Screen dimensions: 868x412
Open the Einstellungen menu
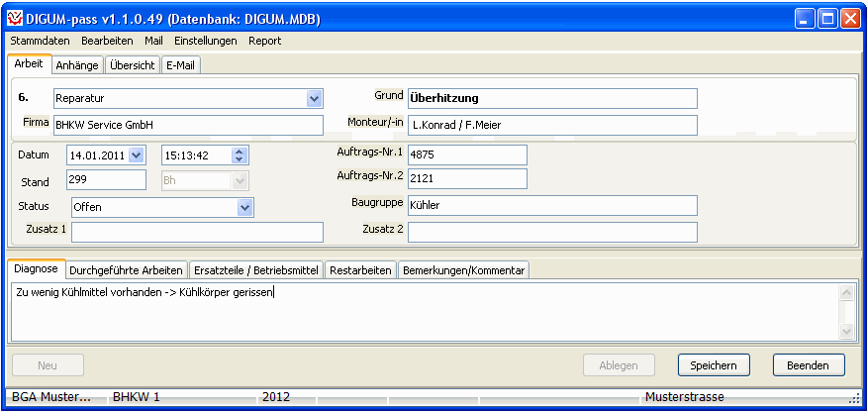(x=205, y=41)
